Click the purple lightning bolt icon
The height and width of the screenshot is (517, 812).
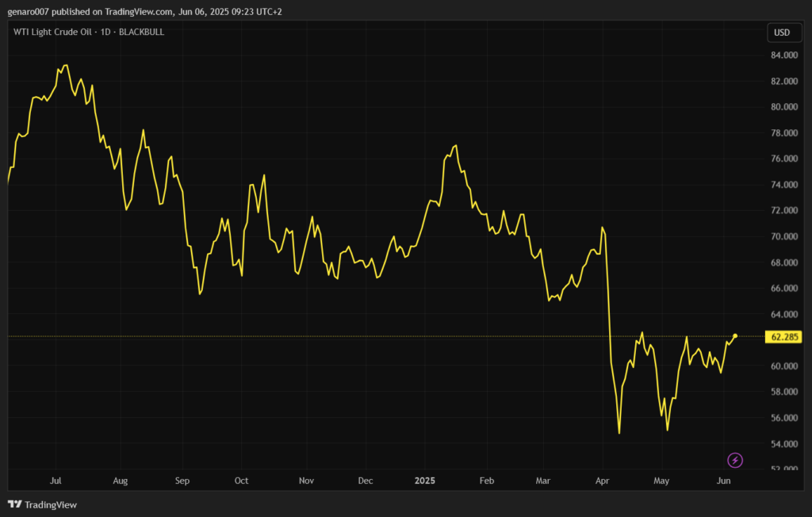click(735, 460)
